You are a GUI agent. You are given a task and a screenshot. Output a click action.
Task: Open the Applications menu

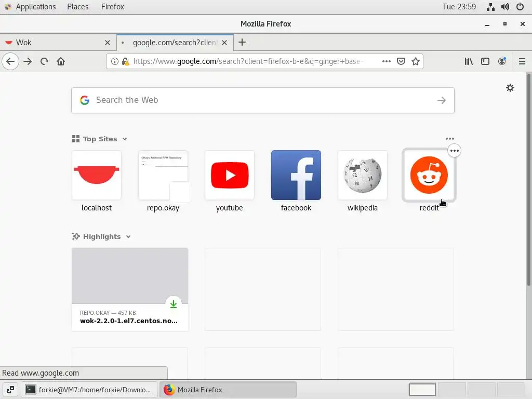(x=30, y=7)
